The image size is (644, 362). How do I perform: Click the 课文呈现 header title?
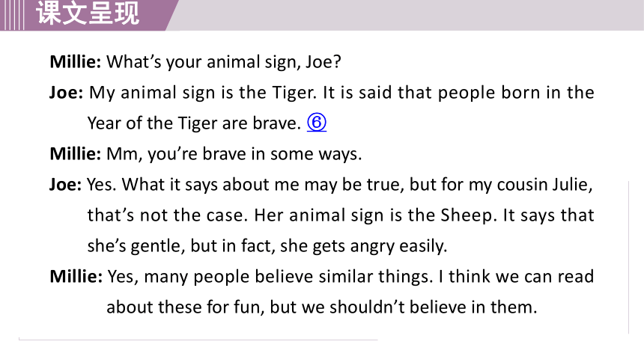[x=88, y=13]
